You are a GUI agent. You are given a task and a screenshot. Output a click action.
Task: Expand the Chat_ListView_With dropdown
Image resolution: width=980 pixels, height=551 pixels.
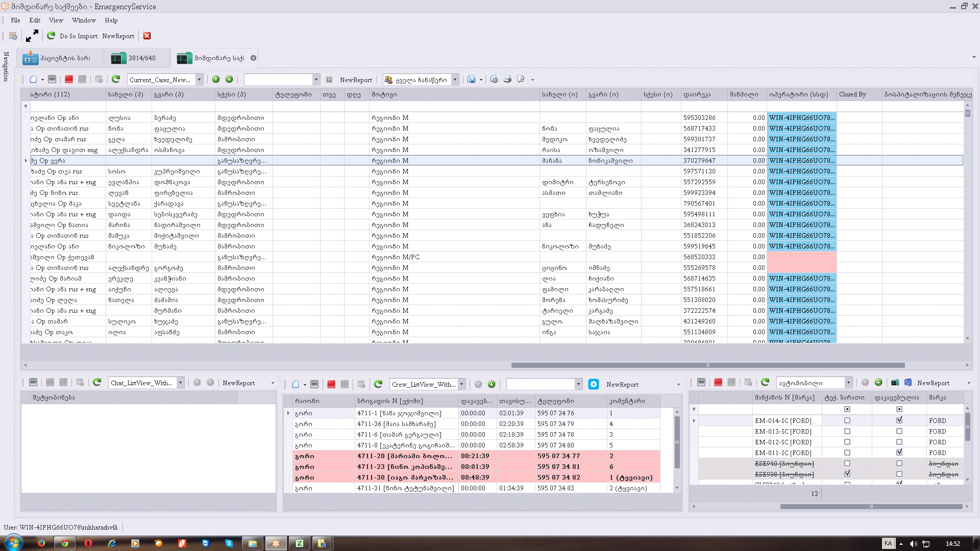tap(180, 383)
